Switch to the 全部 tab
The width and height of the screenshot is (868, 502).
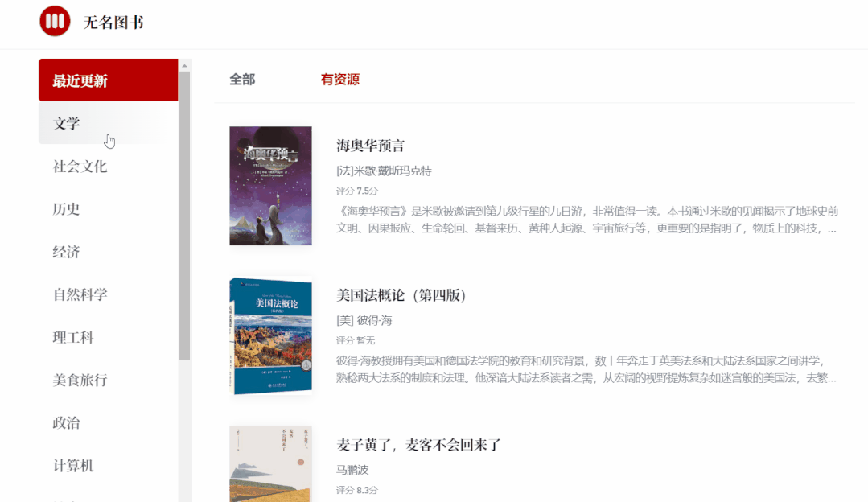point(242,80)
